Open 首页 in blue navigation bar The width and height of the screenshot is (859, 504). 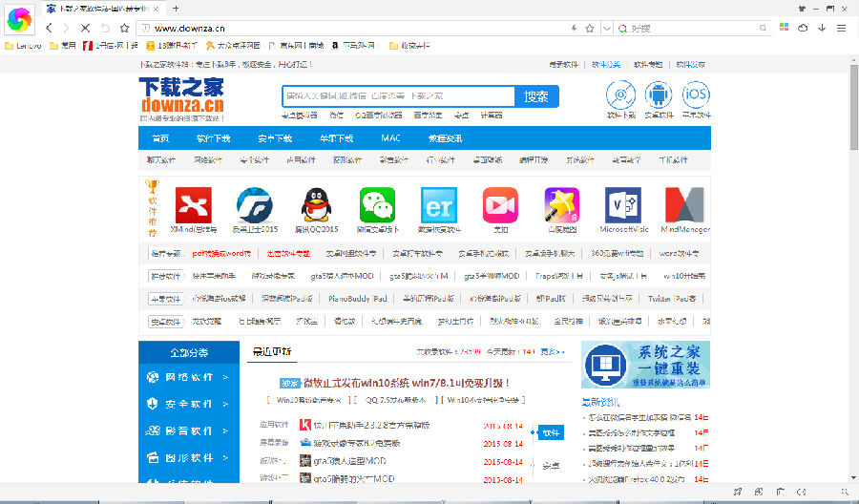click(x=160, y=138)
